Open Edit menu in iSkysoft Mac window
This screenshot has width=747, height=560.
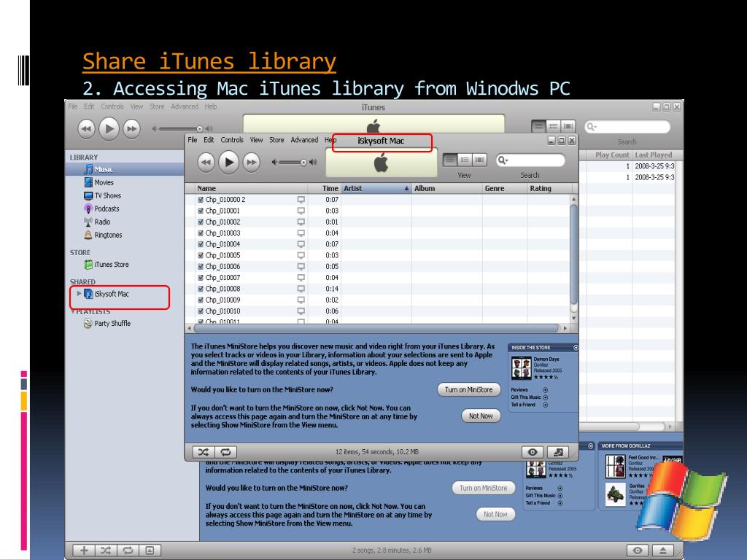tap(209, 140)
